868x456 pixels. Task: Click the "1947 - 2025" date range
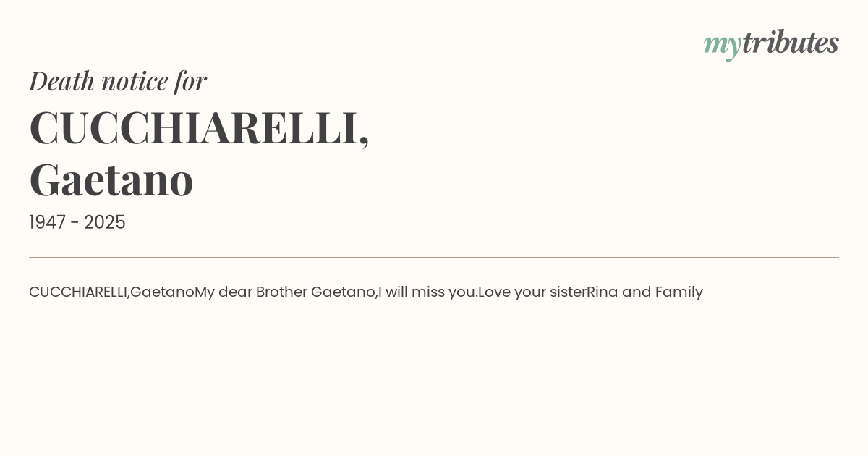point(77,222)
